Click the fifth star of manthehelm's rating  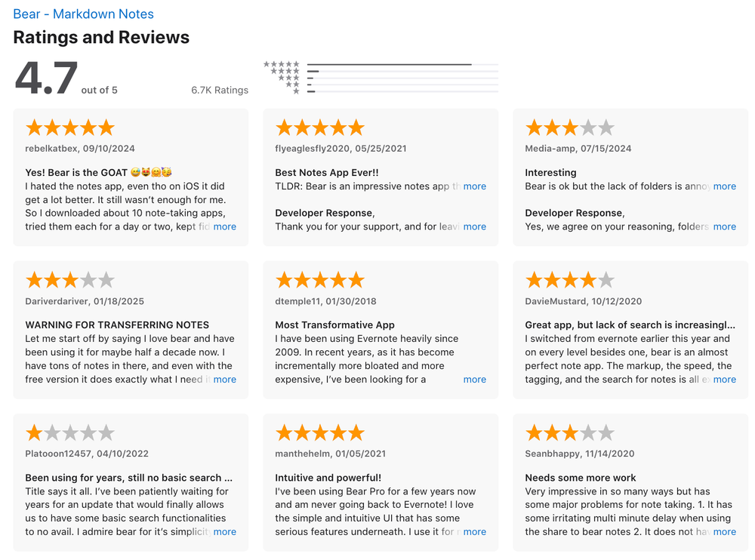[357, 432]
